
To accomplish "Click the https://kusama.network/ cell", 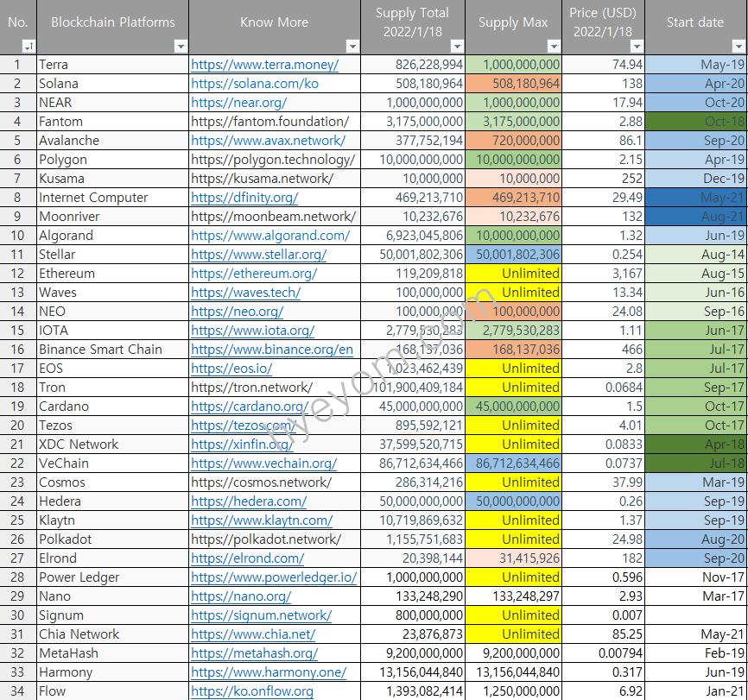I will 275,179.
